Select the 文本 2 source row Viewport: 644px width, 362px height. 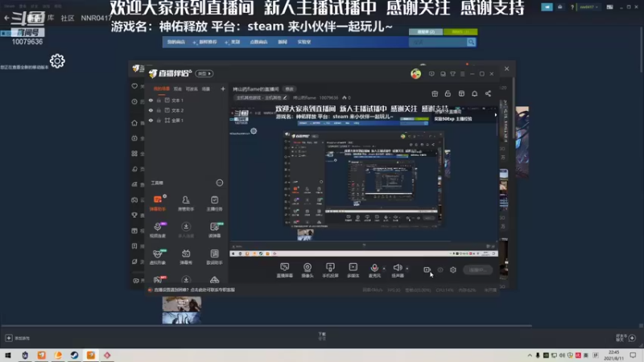187,110
